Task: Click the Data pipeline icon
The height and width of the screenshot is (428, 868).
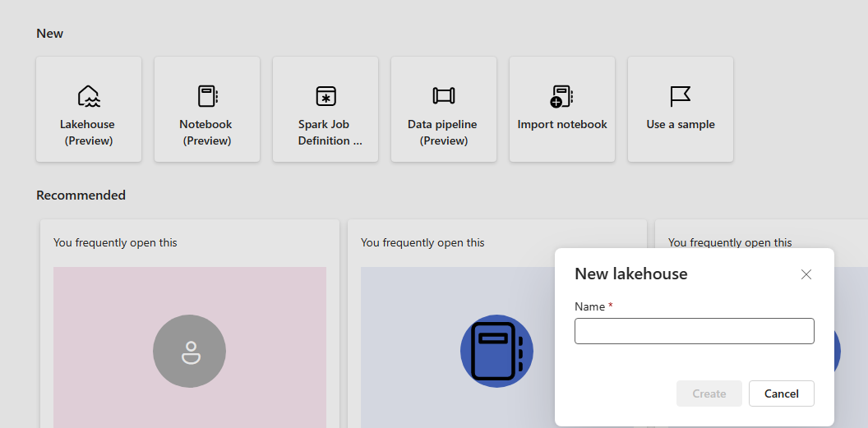Action: point(444,95)
